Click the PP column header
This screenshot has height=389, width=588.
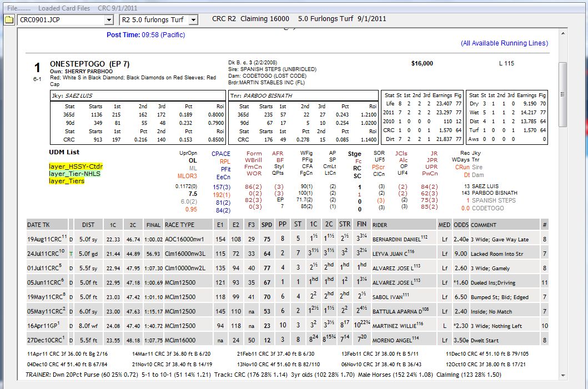(283, 224)
